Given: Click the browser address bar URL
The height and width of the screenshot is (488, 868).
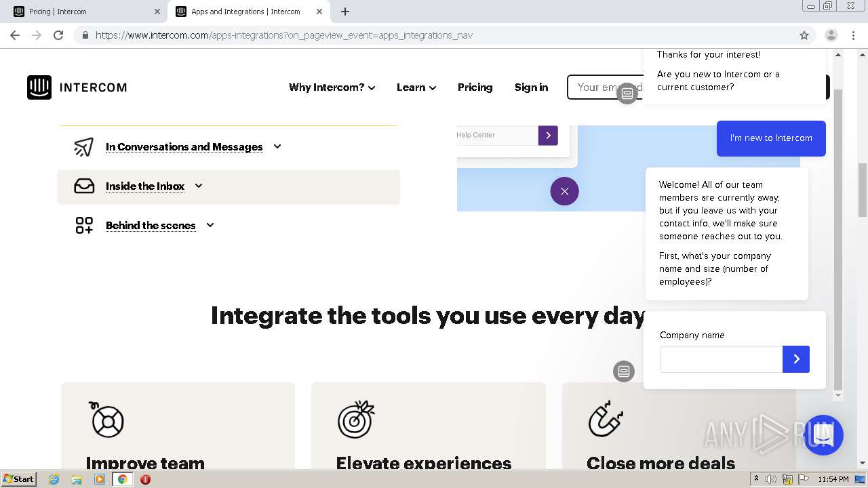Looking at the screenshot, I should click(x=284, y=35).
